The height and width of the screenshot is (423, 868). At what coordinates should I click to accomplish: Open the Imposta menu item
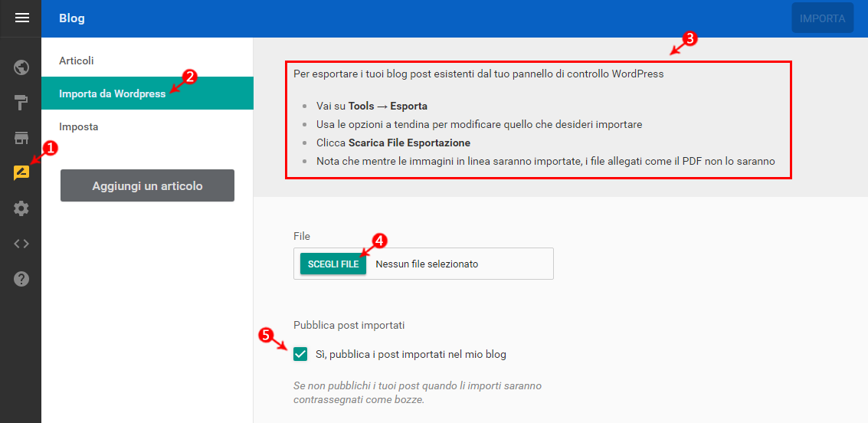click(x=79, y=126)
